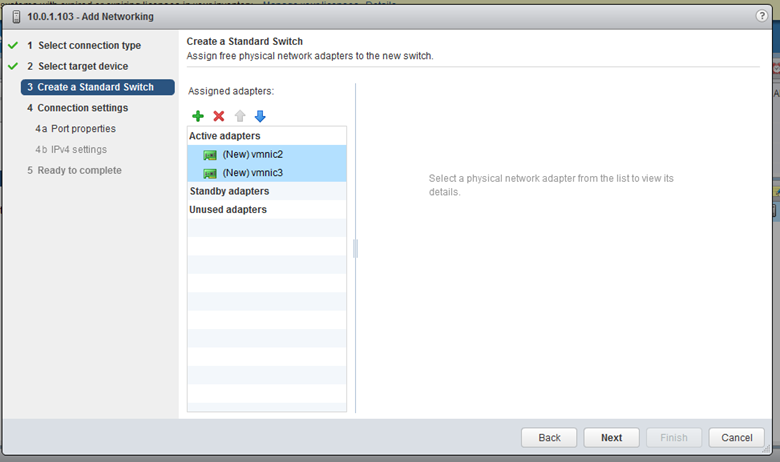This screenshot has width=780, height=462.
Task: Select the (New) vmnic3 adapter row
Action: pos(267,173)
